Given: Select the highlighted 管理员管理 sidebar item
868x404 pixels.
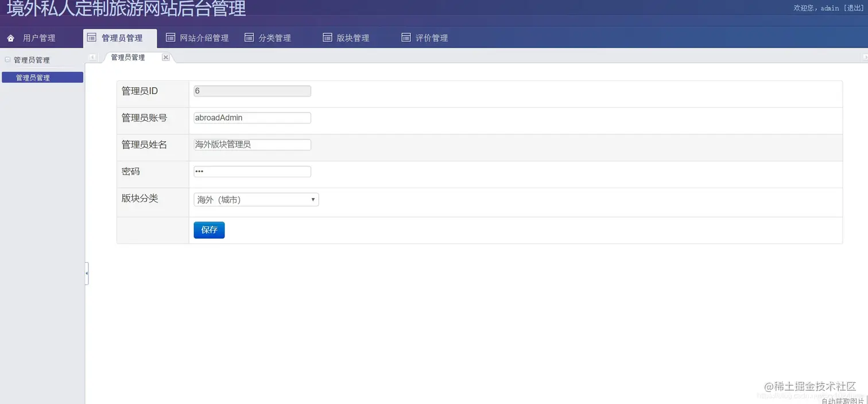Looking at the screenshot, I should (x=42, y=77).
